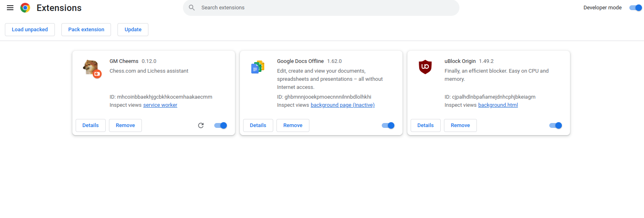This screenshot has width=644, height=218.
Task: Open Details for uBlock Origin
Action: (426, 125)
